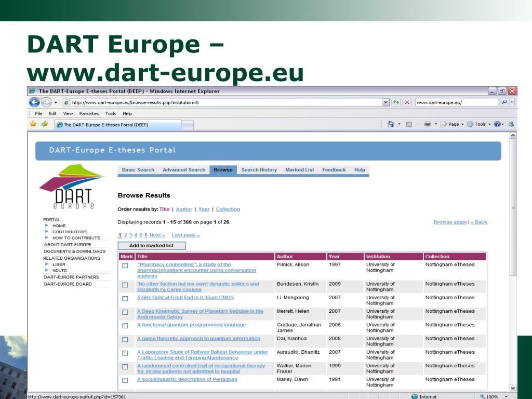The height and width of the screenshot is (399, 532).
Task: Mark the "Pharmacy counselling" thesis checkbox
Action: 125,265
